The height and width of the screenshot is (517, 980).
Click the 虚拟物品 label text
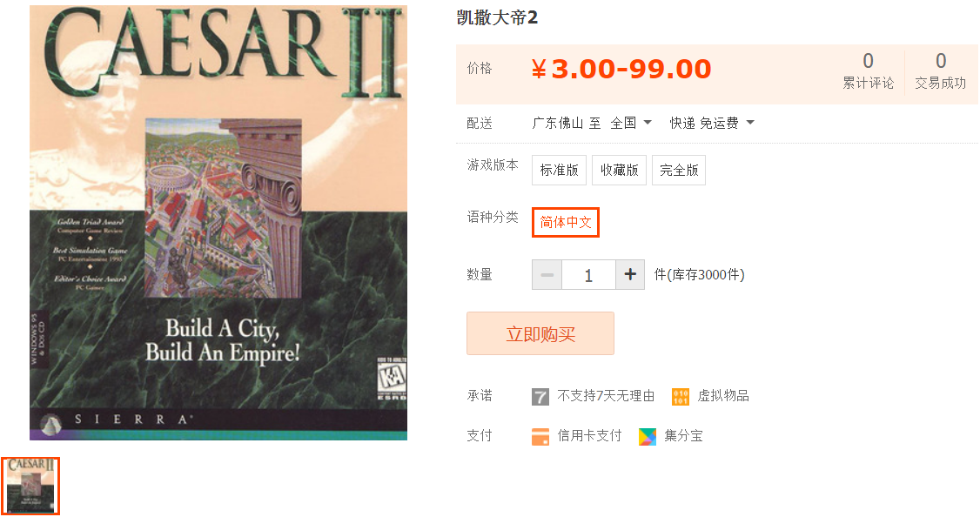coord(723,396)
